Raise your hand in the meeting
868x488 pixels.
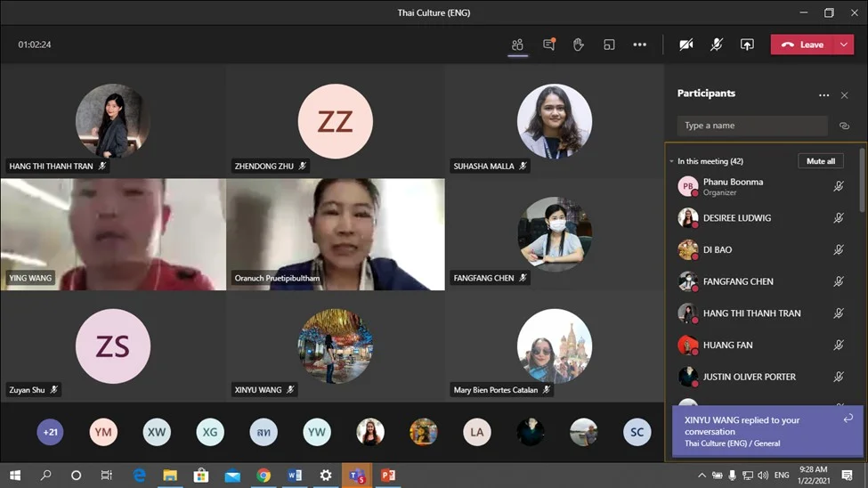point(579,45)
